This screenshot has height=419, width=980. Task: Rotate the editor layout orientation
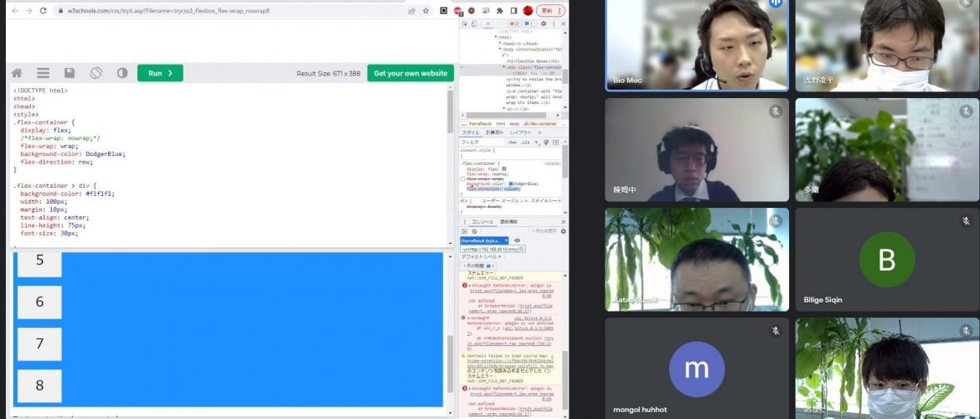(x=96, y=73)
